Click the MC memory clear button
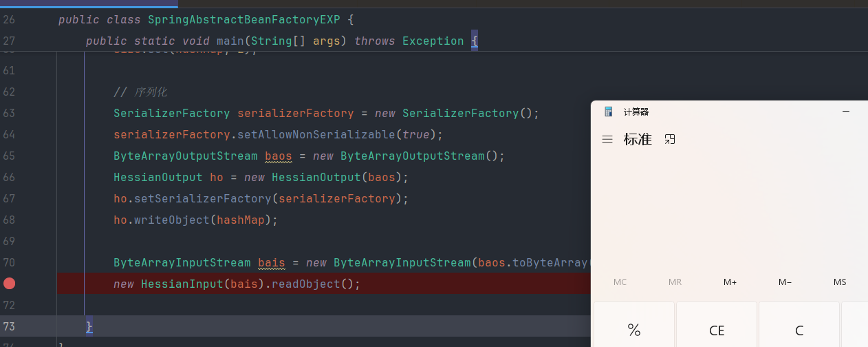The image size is (868, 347). pos(620,282)
